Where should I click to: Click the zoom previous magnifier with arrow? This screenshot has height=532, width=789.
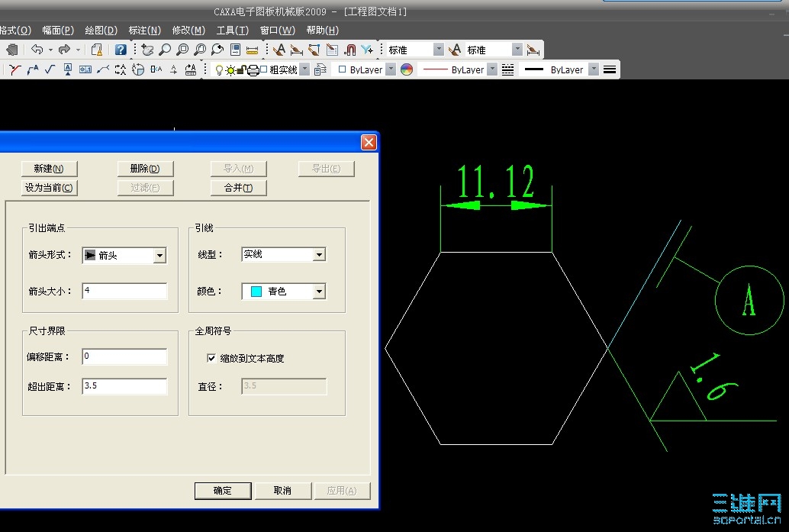tap(217, 50)
